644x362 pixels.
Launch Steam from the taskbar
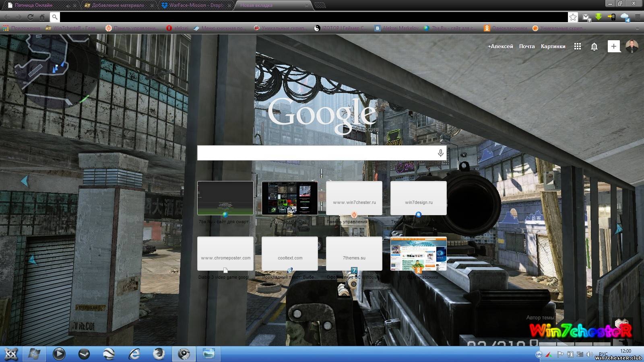point(84,354)
